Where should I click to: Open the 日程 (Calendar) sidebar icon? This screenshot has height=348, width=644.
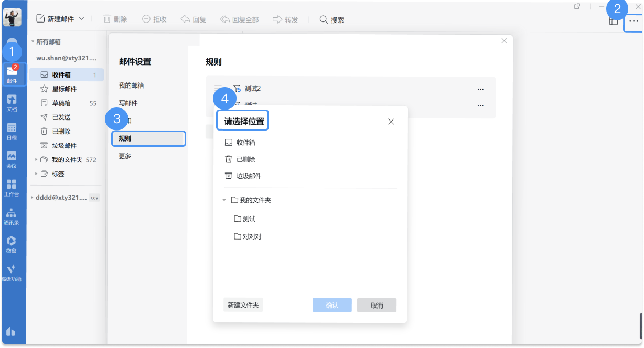pos(12,130)
